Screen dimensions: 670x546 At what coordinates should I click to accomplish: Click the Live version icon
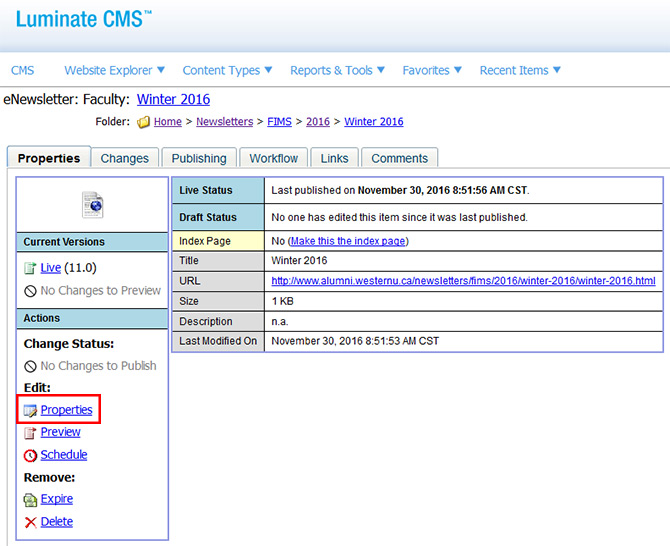30,268
